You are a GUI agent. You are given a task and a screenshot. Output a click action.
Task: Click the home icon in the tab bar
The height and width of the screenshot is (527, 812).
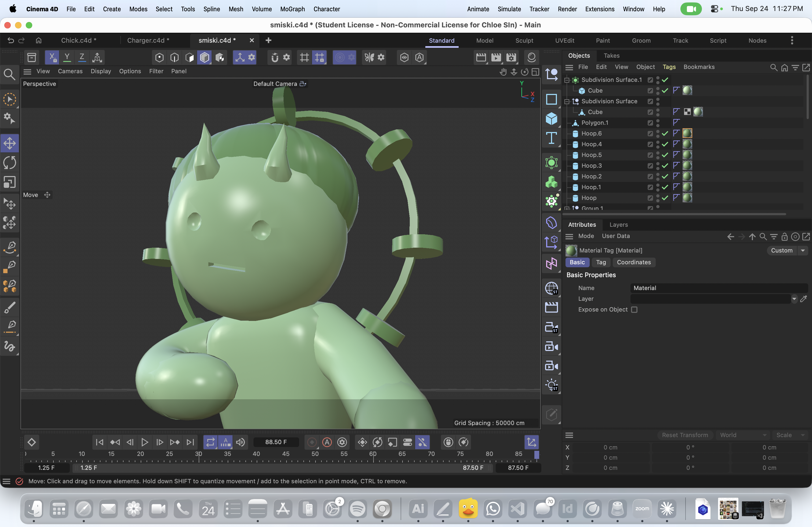pos(39,40)
